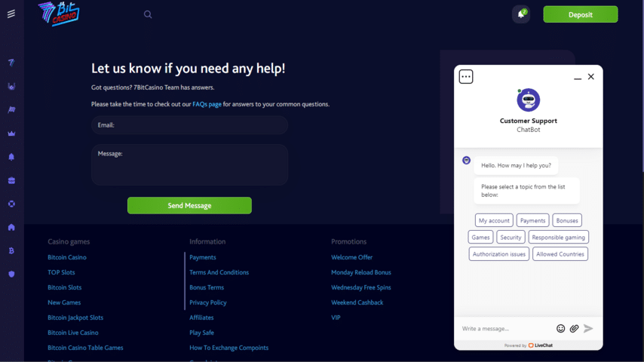Click the sidebar Bitcoin icon
644x362 pixels.
tap(11, 250)
